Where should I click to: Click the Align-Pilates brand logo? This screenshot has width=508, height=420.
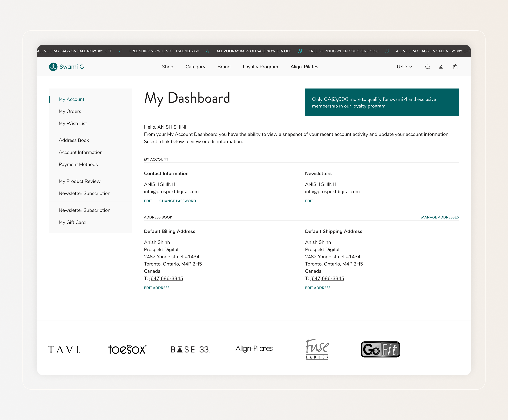pyautogui.click(x=254, y=349)
